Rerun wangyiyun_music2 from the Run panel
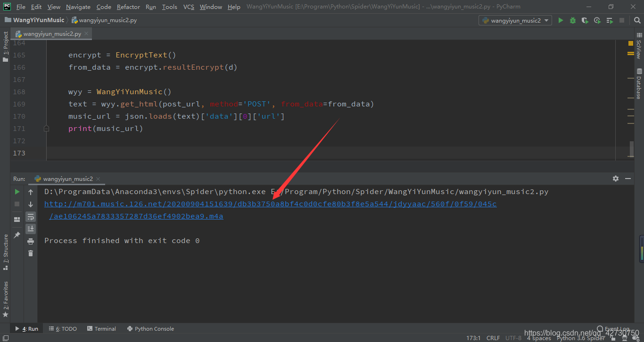The width and height of the screenshot is (644, 342). coord(17,192)
